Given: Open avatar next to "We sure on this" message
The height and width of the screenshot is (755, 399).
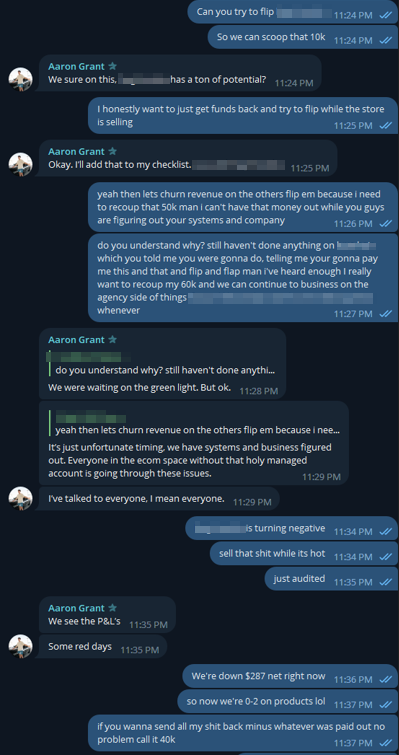Looking at the screenshot, I should (21, 79).
